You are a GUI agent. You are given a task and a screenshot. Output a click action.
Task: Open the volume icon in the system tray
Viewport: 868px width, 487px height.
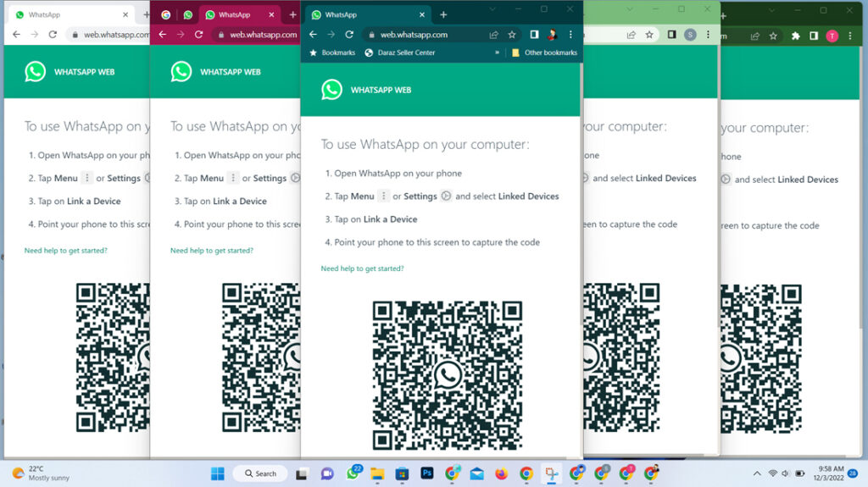click(x=786, y=473)
